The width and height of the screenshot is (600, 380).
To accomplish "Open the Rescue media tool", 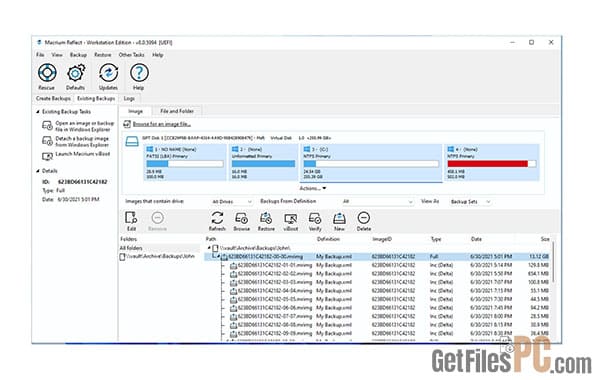I will pyautogui.click(x=47, y=73).
